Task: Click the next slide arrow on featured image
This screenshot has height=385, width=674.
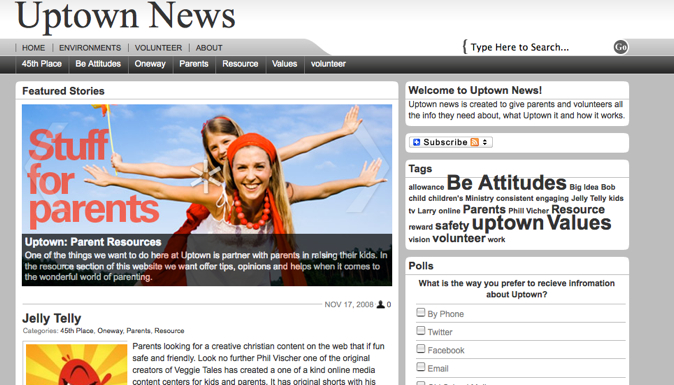Action: pos(368,167)
